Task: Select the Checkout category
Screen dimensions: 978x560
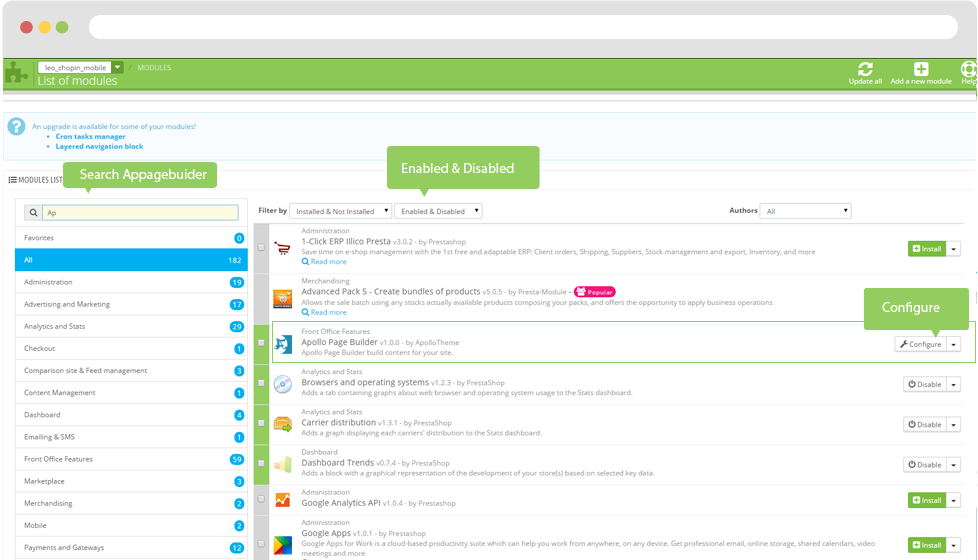Action: coord(132,349)
